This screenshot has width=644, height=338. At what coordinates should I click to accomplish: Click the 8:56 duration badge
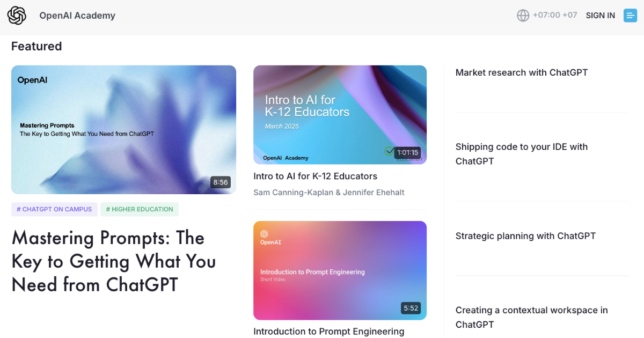coord(221,182)
